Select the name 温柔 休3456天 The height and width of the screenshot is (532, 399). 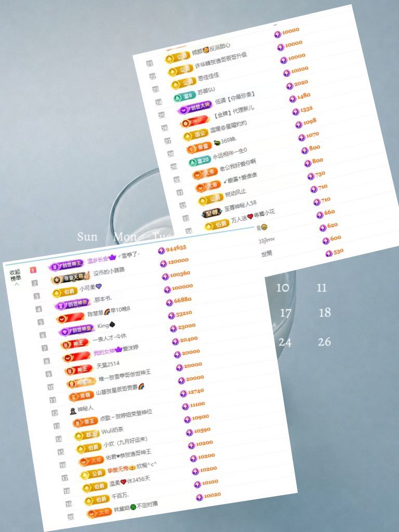[x=129, y=482]
